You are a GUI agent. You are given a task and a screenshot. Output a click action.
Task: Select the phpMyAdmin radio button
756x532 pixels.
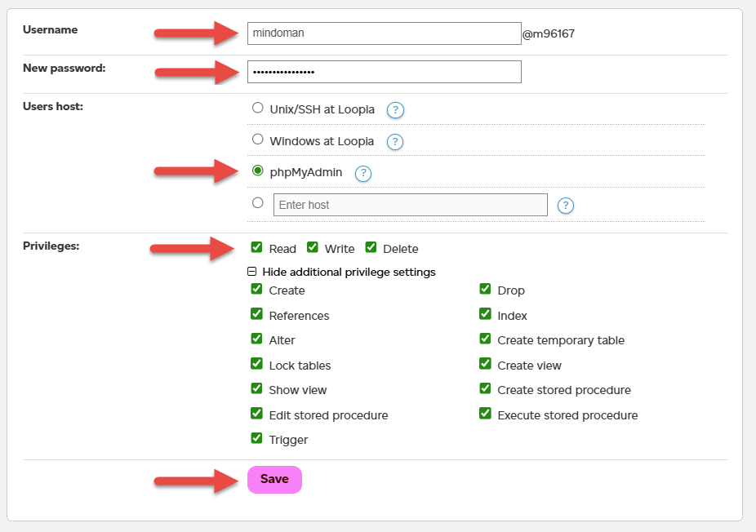(x=258, y=171)
